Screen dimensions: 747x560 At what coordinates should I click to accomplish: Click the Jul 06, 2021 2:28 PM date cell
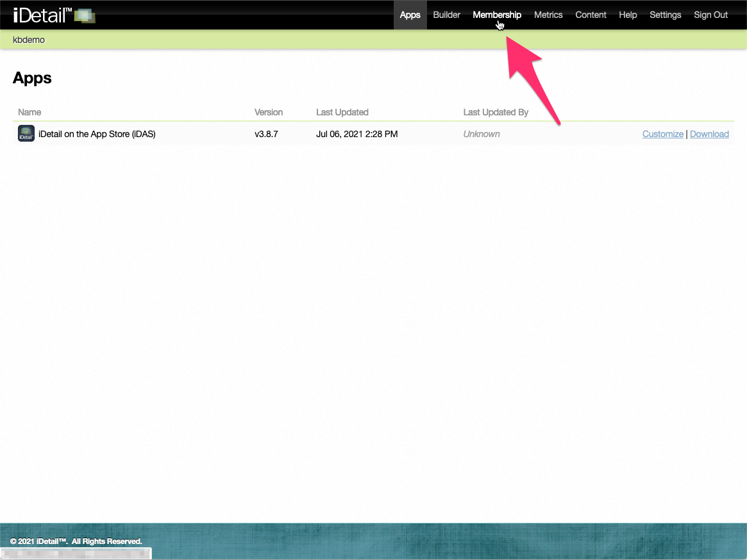coord(357,134)
